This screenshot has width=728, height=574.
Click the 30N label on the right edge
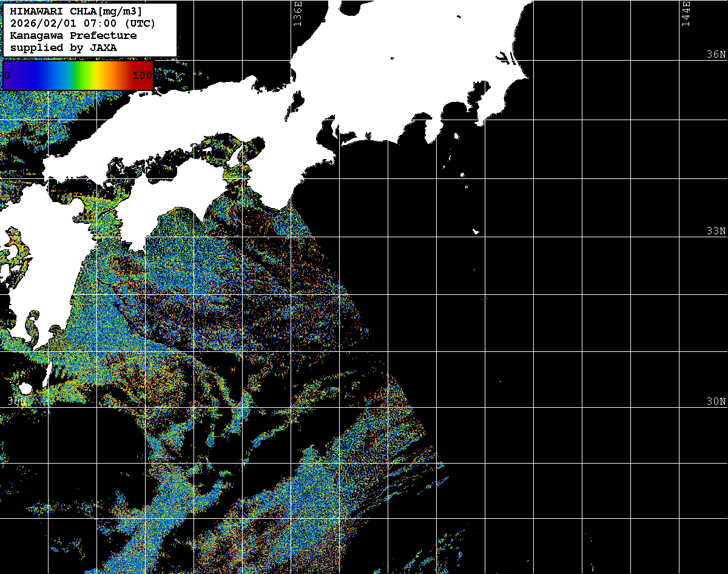point(716,402)
